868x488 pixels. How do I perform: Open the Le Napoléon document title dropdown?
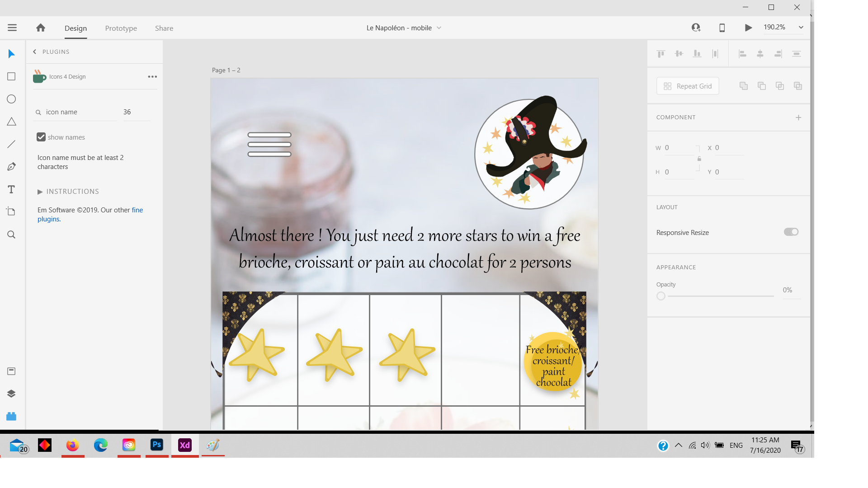coord(439,28)
